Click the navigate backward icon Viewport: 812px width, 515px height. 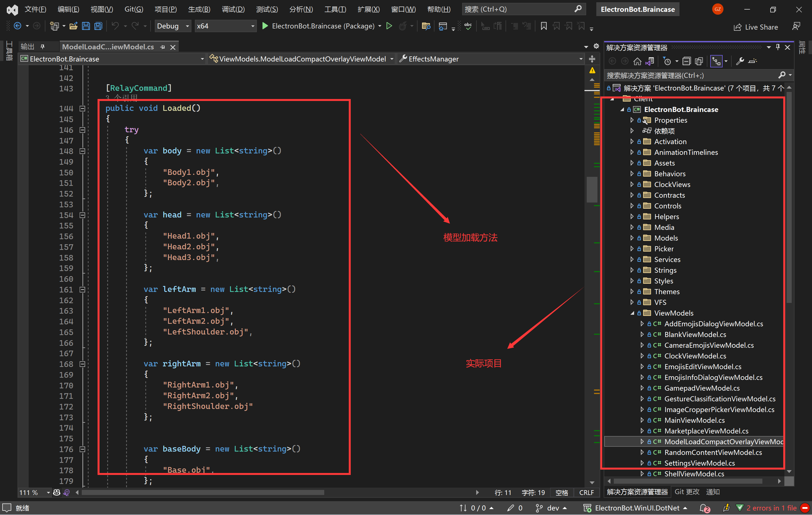pyautogui.click(x=17, y=26)
